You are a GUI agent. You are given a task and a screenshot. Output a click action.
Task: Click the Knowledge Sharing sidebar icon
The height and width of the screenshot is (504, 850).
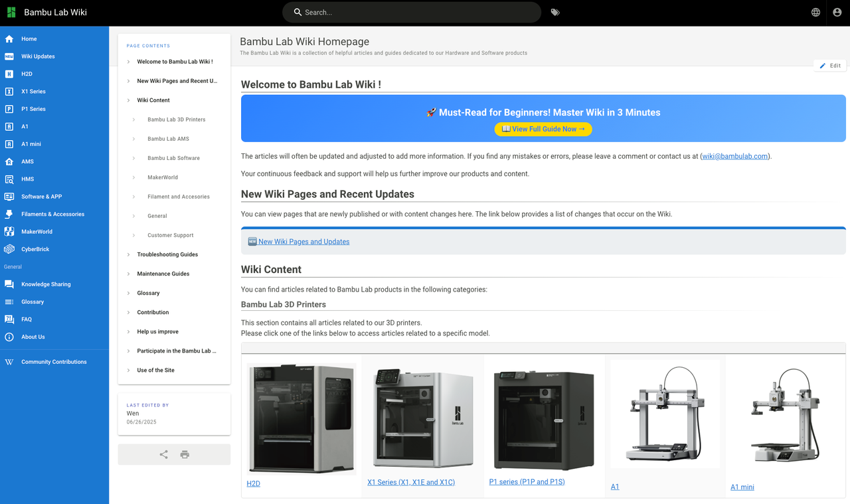tap(9, 284)
